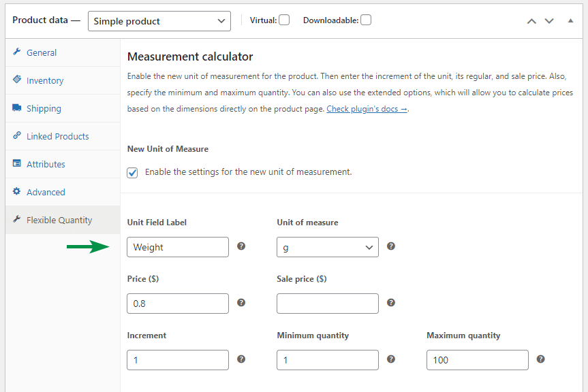Show help tooltip for Minimum quantity

pyautogui.click(x=390, y=359)
